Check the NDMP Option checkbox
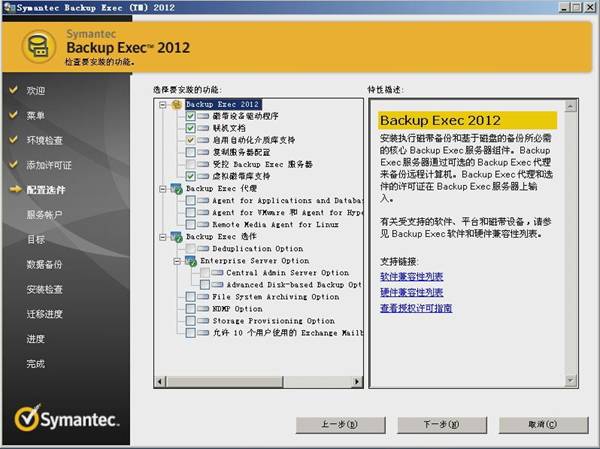Image resolution: width=600 pixels, height=449 pixels. click(190, 309)
